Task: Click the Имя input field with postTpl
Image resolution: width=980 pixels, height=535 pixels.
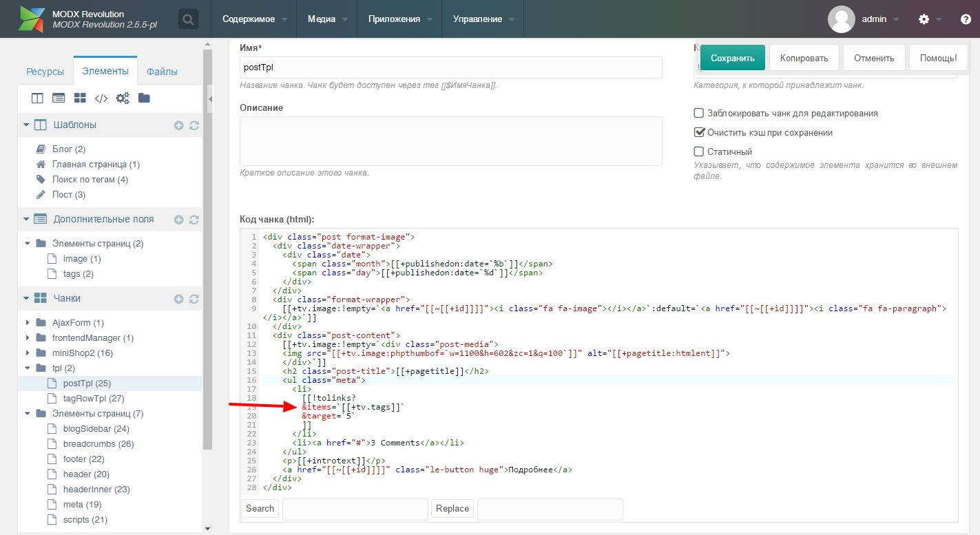Action: point(450,67)
